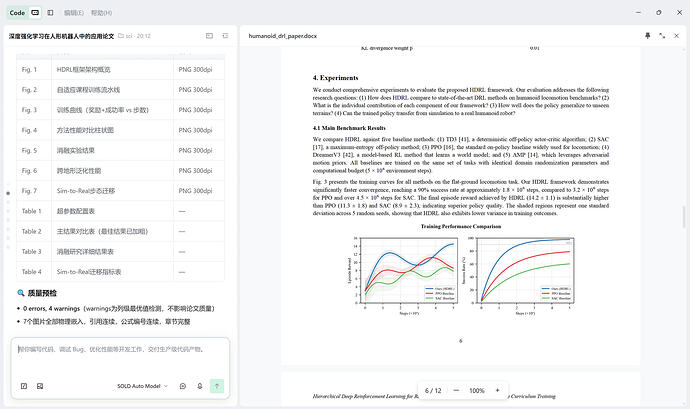Minimize the application window
690x409 pixels.
click(x=638, y=13)
